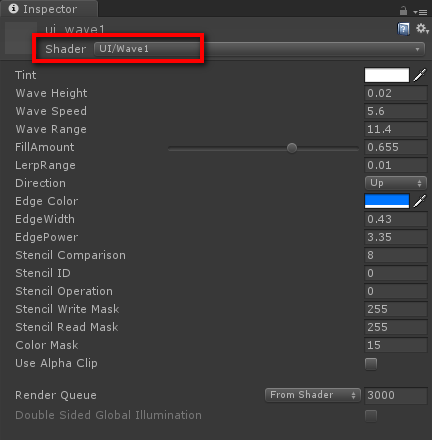Toggle Double Sided Global Illumination checkbox
Image resolution: width=432 pixels, height=440 pixels.
371,416
